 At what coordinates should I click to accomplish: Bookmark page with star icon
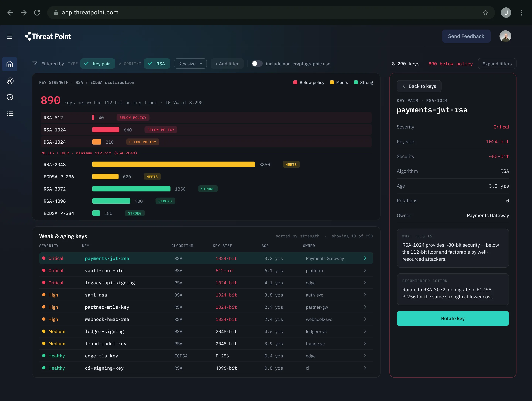pos(485,13)
